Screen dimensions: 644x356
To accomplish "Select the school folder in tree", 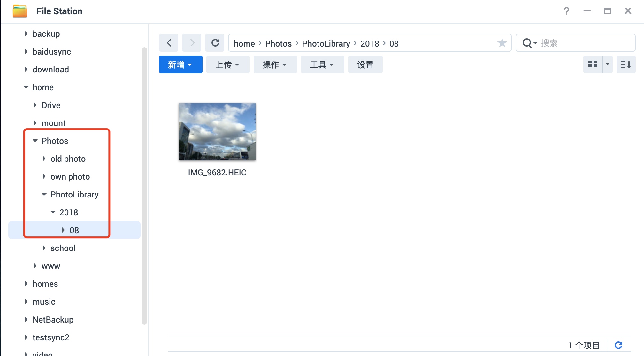I will (x=63, y=248).
